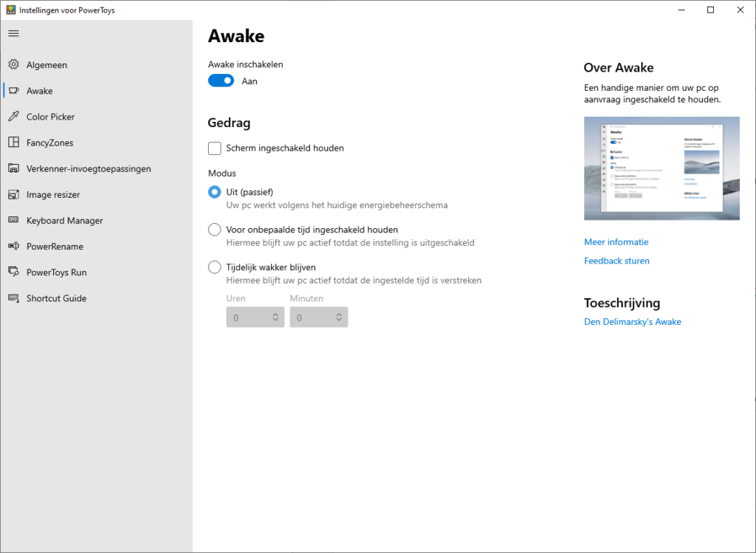Close the PowerToys settings window
The height and width of the screenshot is (553, 756).
[740, 10]
